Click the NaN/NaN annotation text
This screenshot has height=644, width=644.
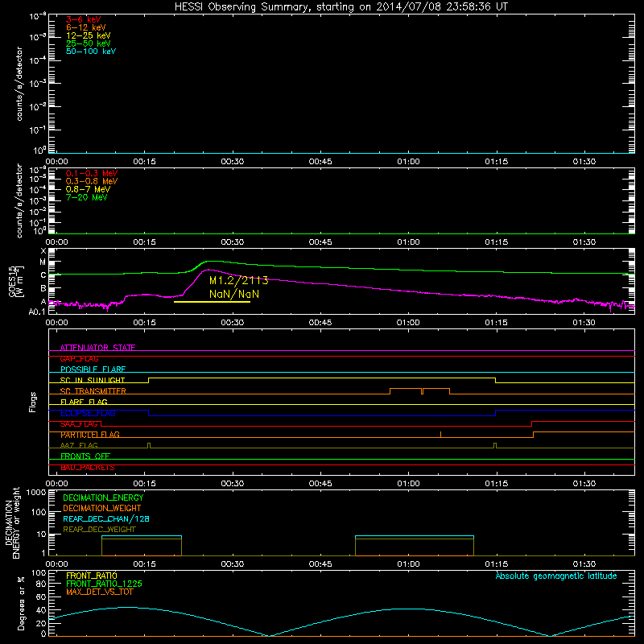tap(234, 294)
